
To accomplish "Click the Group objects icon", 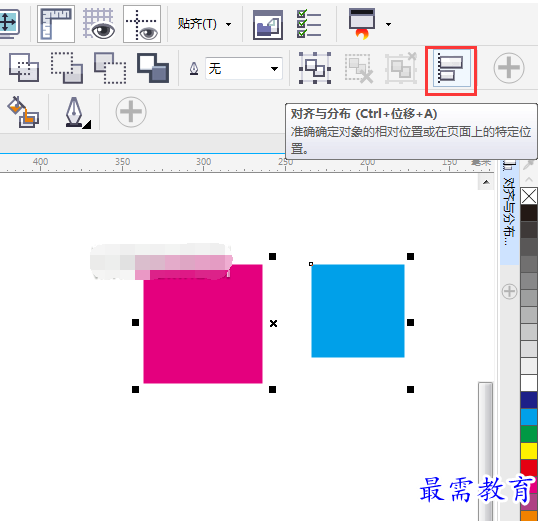I will click(x=315, y=68).
